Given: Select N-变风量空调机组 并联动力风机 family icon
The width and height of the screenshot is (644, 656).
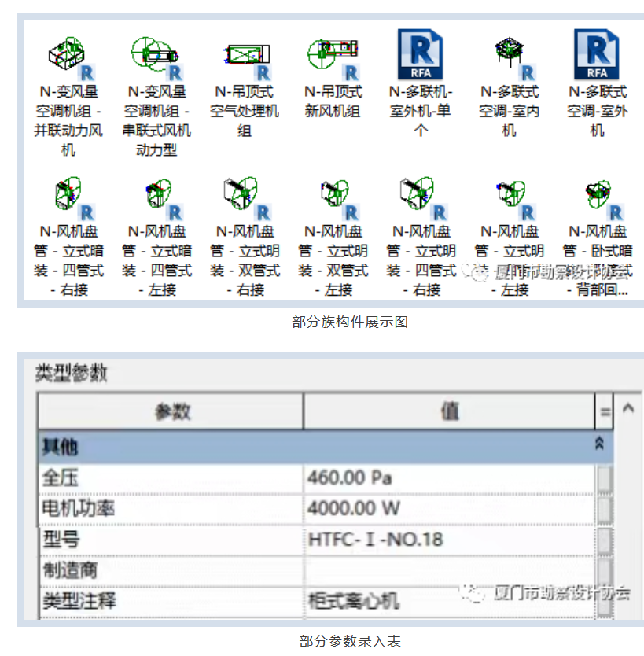Looking at the screenshot, I should 70,57.
